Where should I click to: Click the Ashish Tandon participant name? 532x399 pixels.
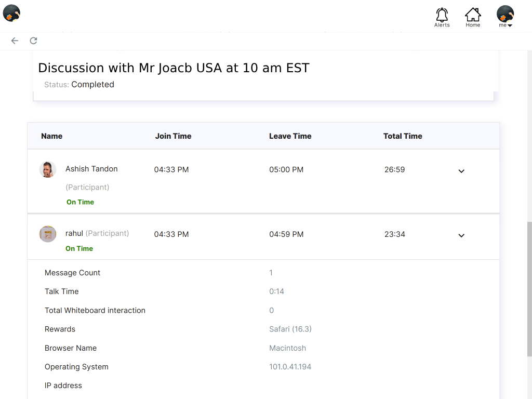[91, 169]
